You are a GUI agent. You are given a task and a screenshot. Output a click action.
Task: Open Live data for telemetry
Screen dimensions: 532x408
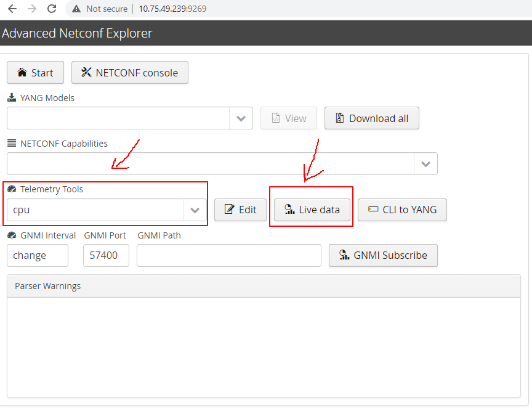[x=312, y=210]
